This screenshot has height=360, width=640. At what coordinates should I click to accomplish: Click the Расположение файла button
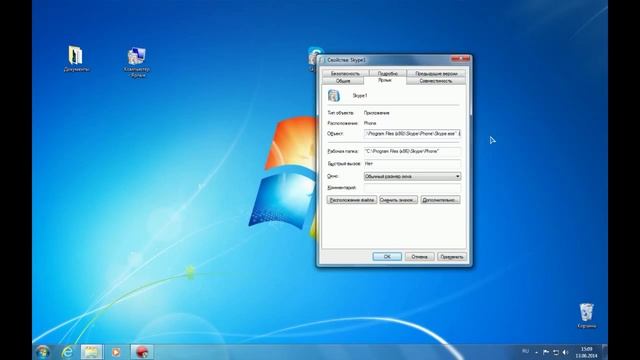click(x=352, y=200)
